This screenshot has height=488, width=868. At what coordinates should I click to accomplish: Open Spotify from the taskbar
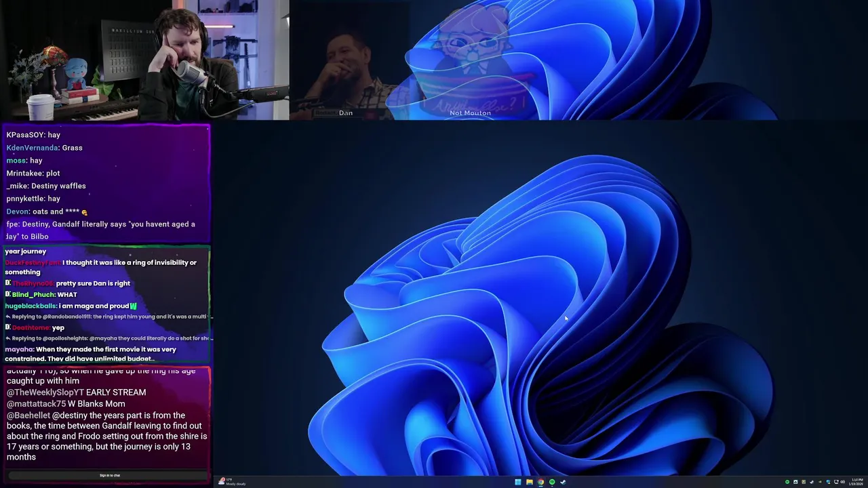pos(552,482)
